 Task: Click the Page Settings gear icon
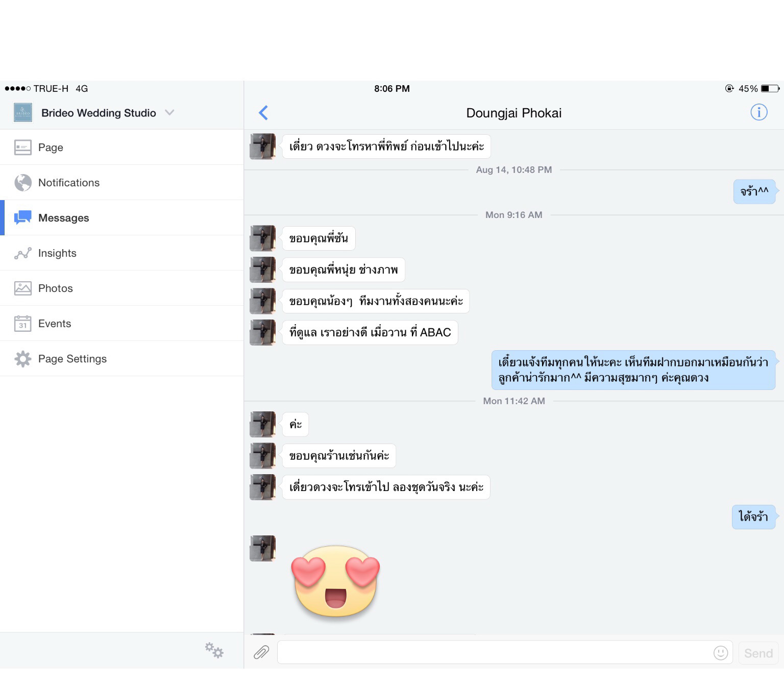[x=23, y=359]
